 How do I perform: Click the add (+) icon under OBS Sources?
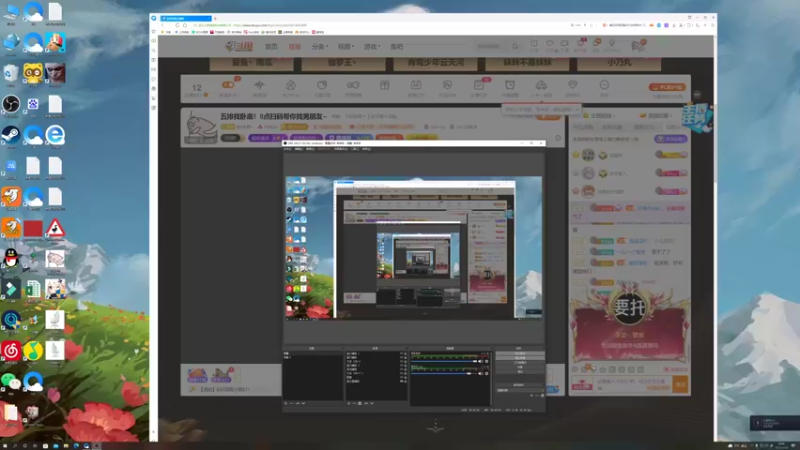point(349,403)
